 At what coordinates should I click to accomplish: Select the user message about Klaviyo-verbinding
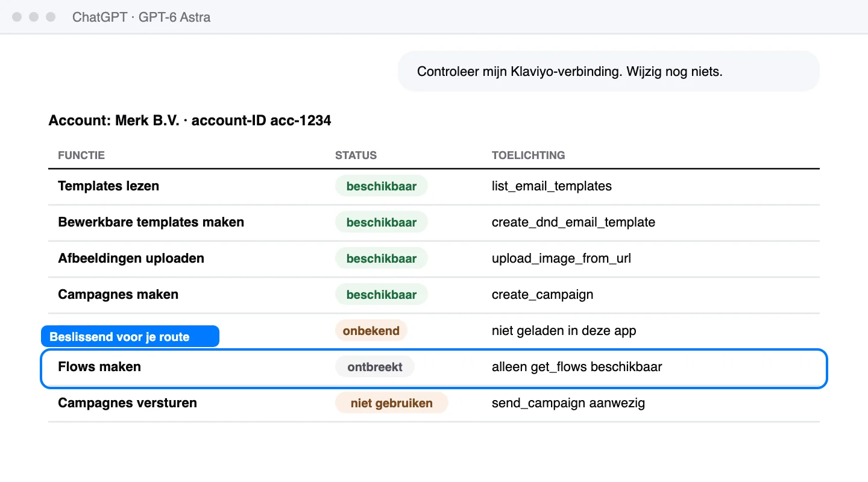pos(609,71)
